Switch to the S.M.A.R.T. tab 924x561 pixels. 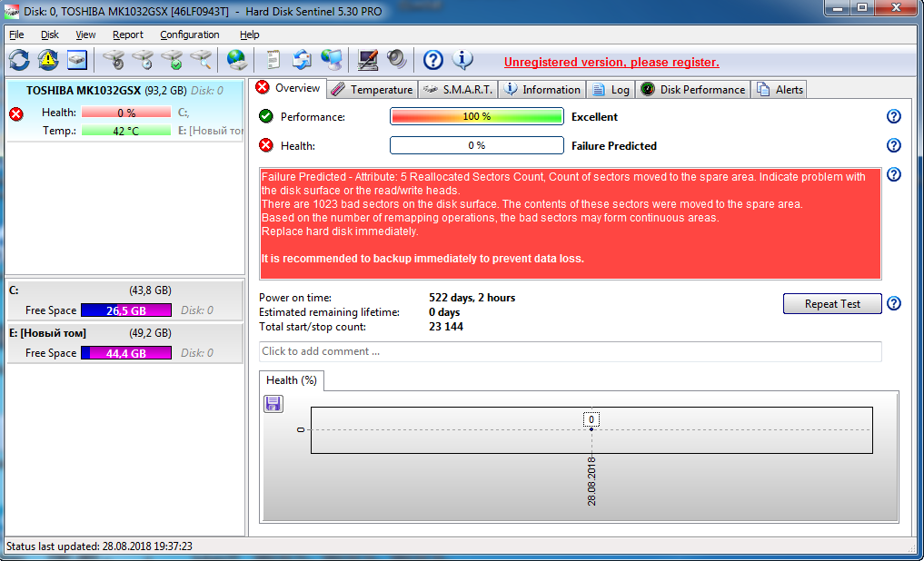pyautogui.click(x=458, y=90)
